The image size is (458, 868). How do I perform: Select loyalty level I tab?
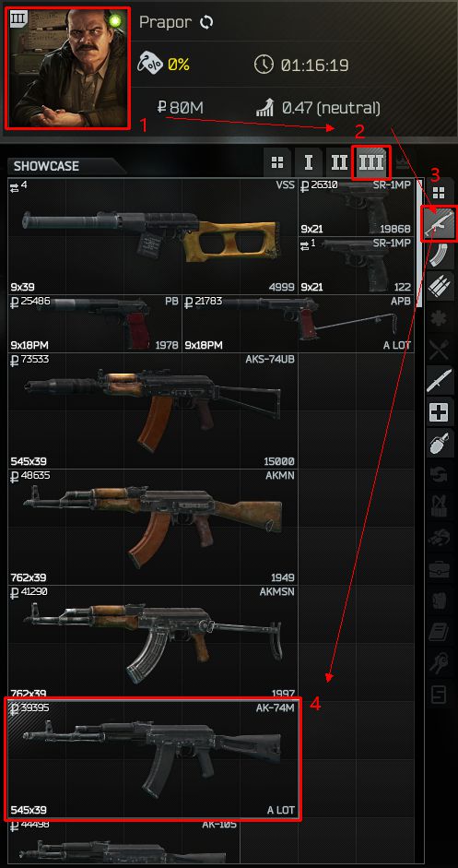309,162
